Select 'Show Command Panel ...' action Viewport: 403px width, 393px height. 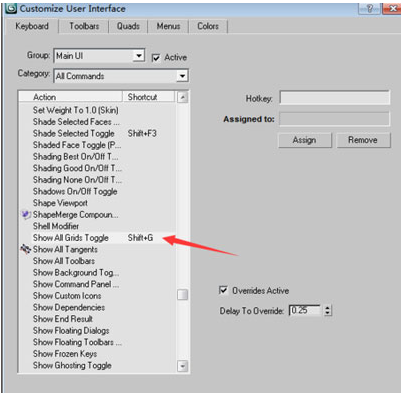coord(76,284)
